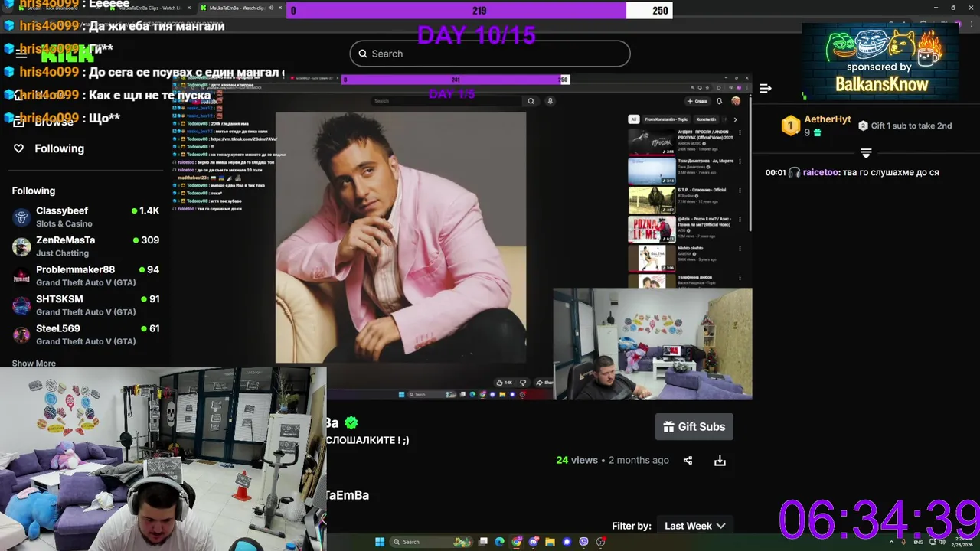
Task: Select 'From Konstantin - Topic' chip
Action: click(666, 119)
